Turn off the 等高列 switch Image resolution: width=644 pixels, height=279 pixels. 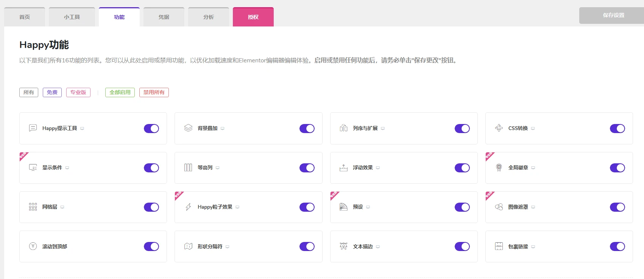(307, 168)
